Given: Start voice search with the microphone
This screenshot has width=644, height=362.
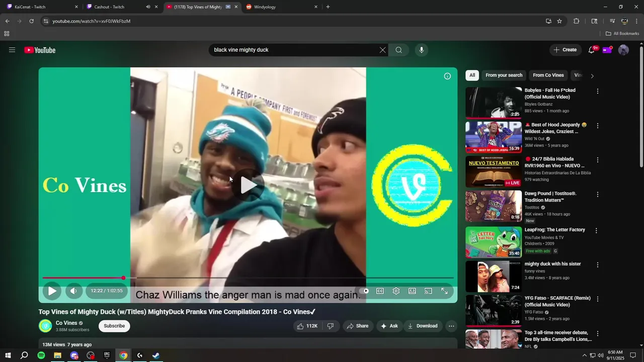Looking at the screenshot, I should click(x=422, y=50).
